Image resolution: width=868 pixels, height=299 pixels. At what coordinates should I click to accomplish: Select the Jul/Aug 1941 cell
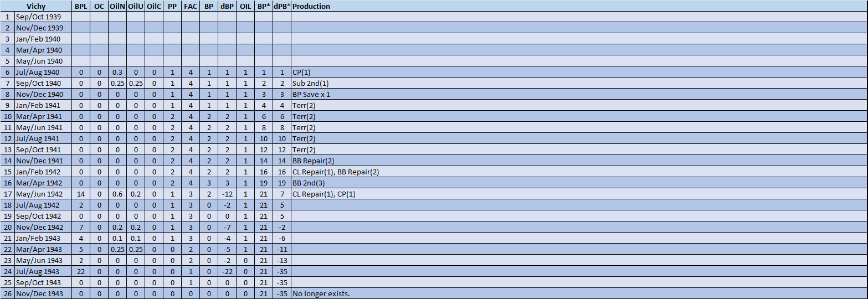pos(43,139)
